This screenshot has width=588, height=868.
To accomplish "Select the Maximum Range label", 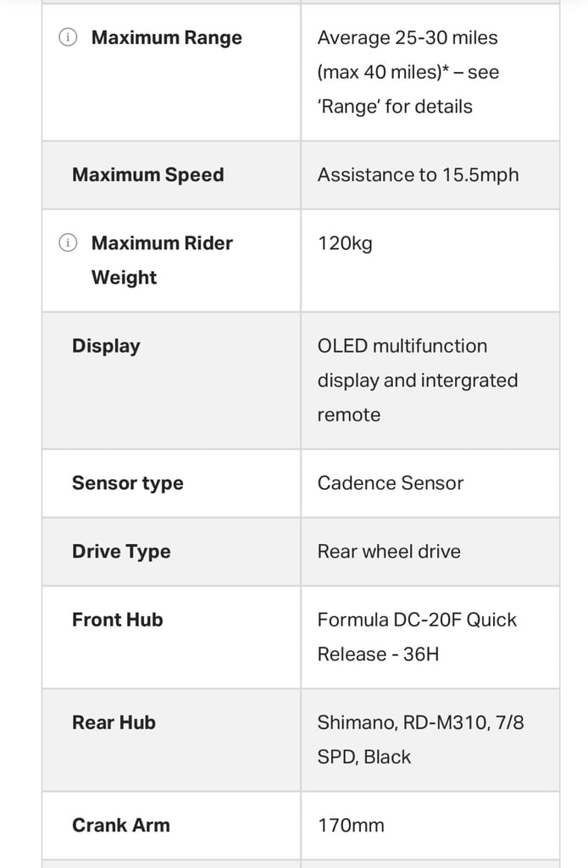I will pos(167,37).
